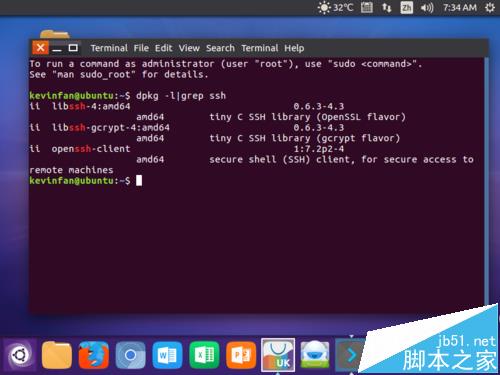Open the Edit menu
Viewport: 500px width, 375px height.
point(164,48)
